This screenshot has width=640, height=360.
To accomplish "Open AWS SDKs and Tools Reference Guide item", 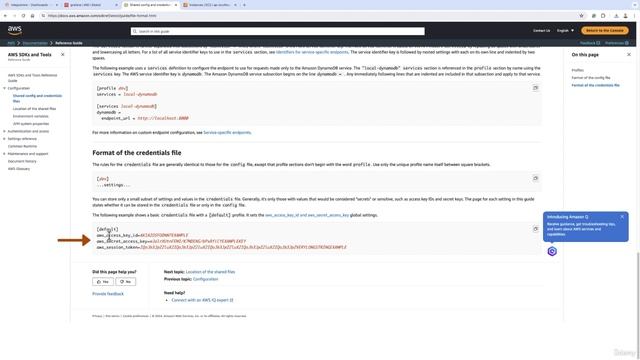I will [33, 78].
